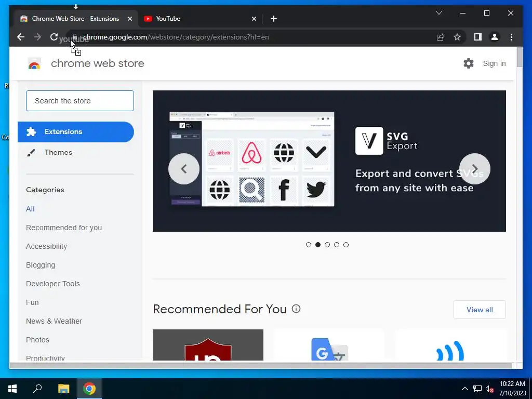Image resolution: width=532 pixels, height=399 pixels.
Task: Open a new tab with the plus button
Action: click(274, 19)
